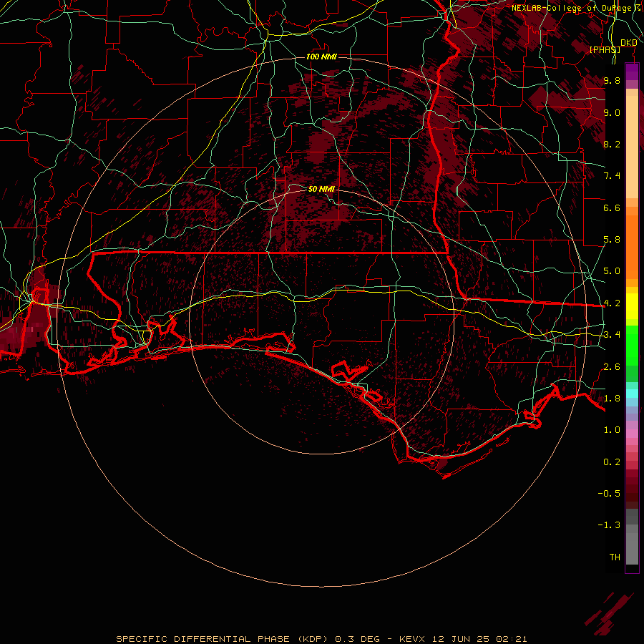This screenshot has width=644, height=644.
Task: Click the '9.8' color scale value
Action: pyautogui.click(x=612, y=80)
